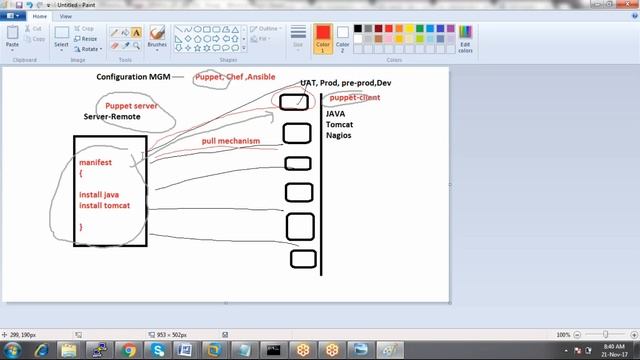Choose the Right arrow shape
This screenshot has height=360, width=640.
tap(216, 39)
